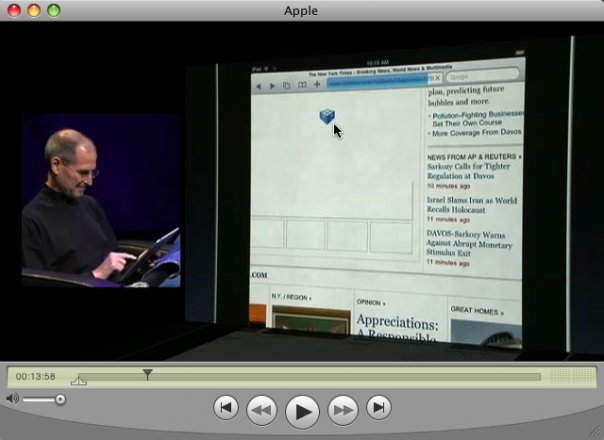
Task: Open the OPINION section link
Action: click(371, 302)
